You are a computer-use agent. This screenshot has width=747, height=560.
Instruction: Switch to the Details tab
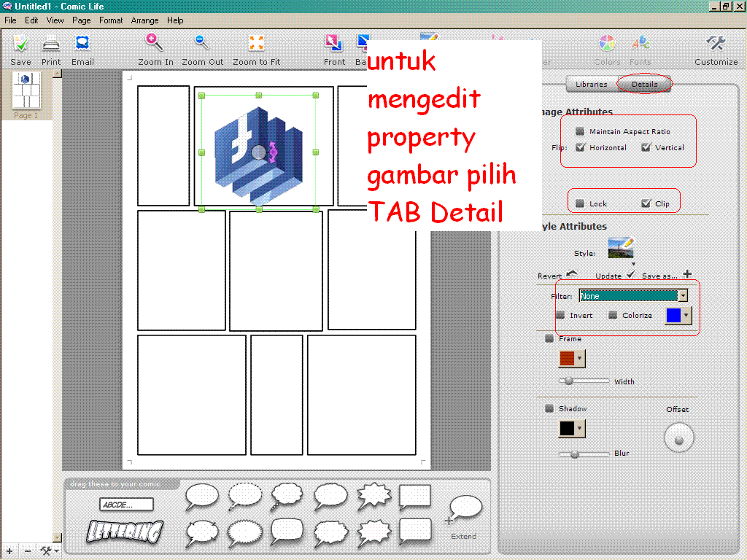645,84
